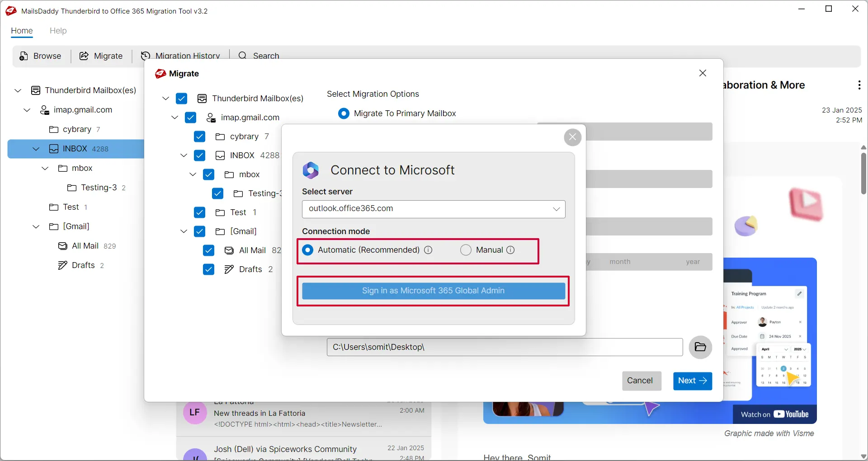Screen dimensions: 868x461
Task: Select Migrate To Primary Mailbox option
Action: [x=344, y=113]
